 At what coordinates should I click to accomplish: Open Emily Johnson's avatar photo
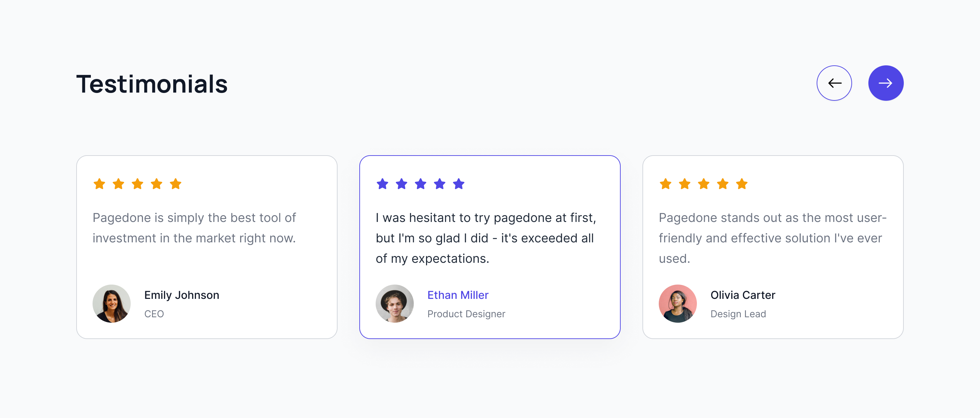112,303
